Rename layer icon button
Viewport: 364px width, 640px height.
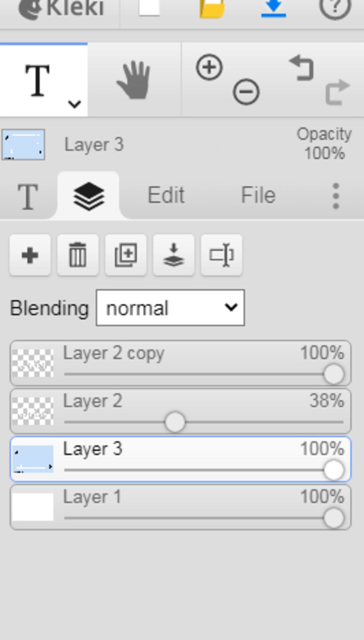point(221,255)
